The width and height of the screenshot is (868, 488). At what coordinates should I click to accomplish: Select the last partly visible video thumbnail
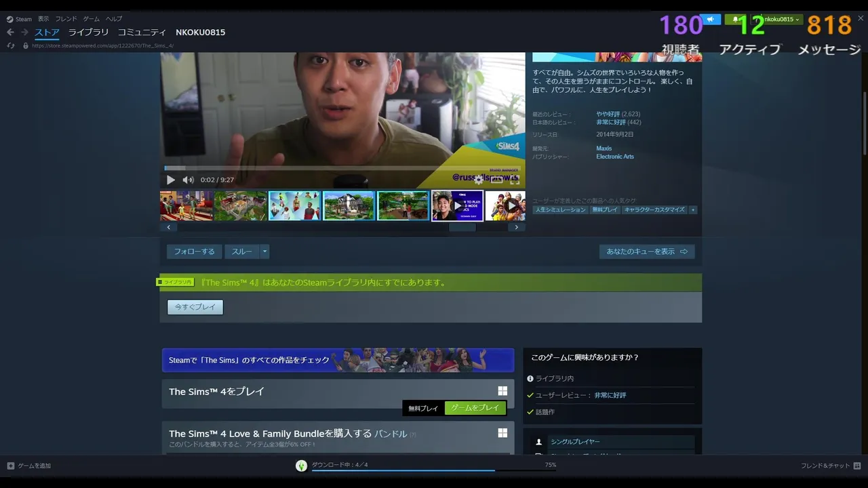pos(505,205)
